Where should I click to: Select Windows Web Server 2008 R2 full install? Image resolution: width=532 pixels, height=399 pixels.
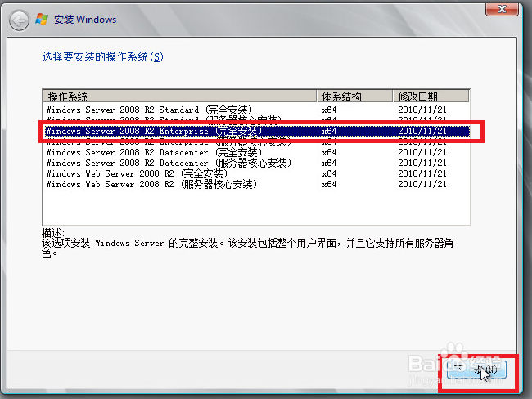pos(256,173)
